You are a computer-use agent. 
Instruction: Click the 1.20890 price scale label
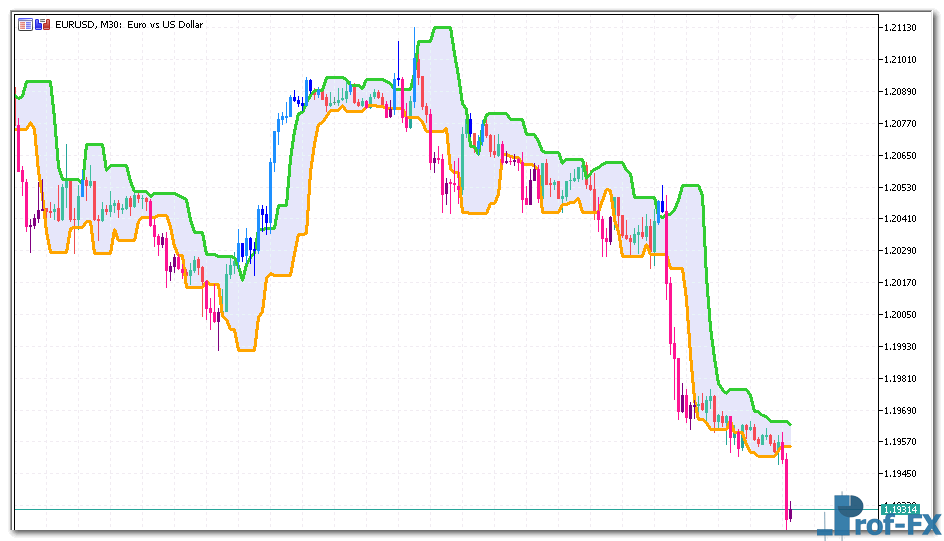901,92
